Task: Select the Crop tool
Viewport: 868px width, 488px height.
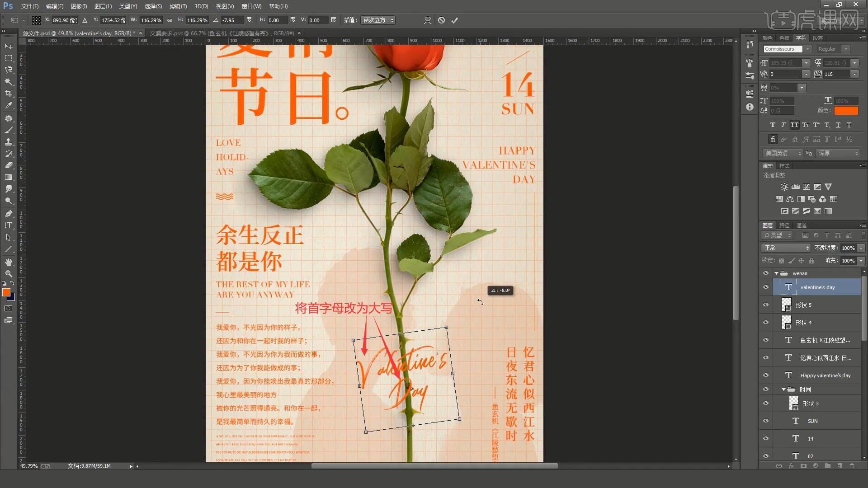Action: tap(9, 94)
